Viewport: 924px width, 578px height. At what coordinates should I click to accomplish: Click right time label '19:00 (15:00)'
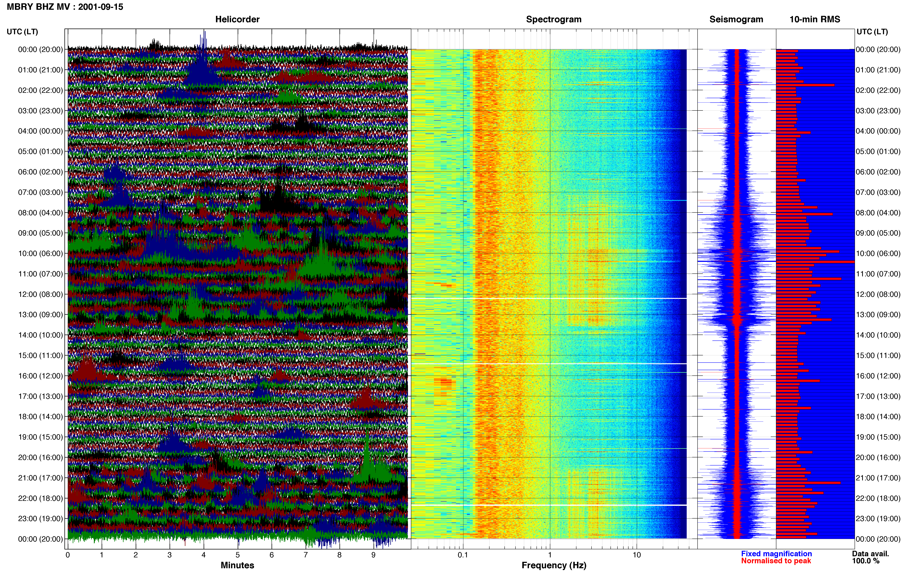coord(878,437)
